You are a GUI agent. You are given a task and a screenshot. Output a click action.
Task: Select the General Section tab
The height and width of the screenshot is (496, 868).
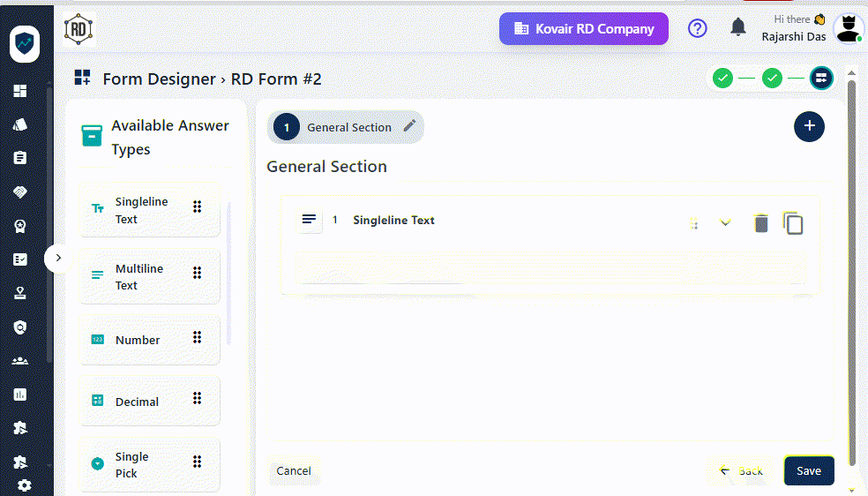346,127
